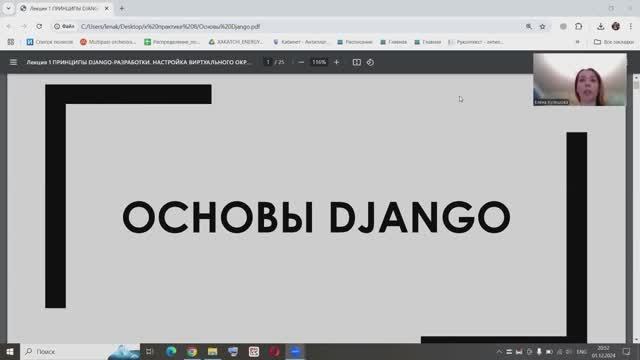The height and width of the screenshot is (360, 640).
Task: Launch Microsoft Edge from taskbar
Action: (171, 351)
